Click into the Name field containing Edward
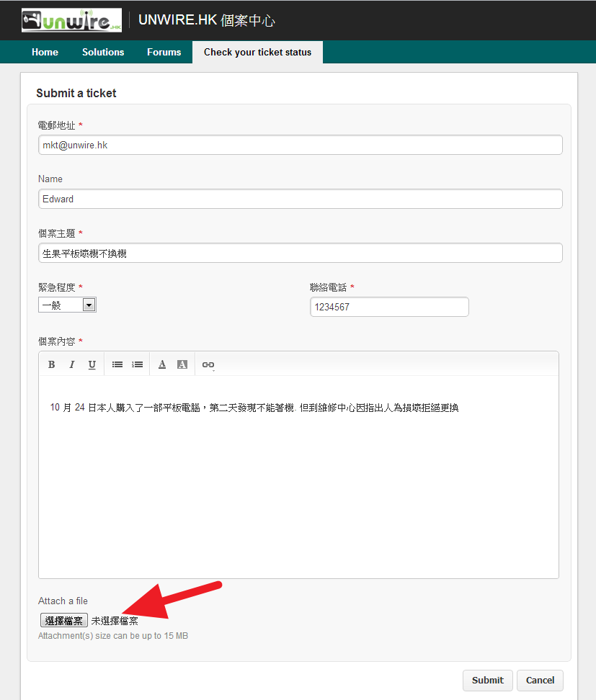This screenshot has width=596, height=700. click(x=300, y=199)
